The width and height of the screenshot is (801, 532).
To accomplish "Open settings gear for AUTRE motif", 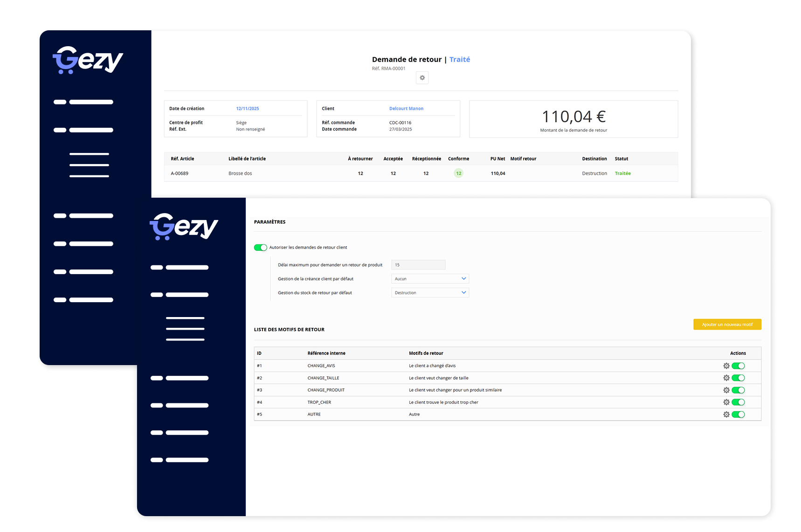I will [x=726, y=415].
